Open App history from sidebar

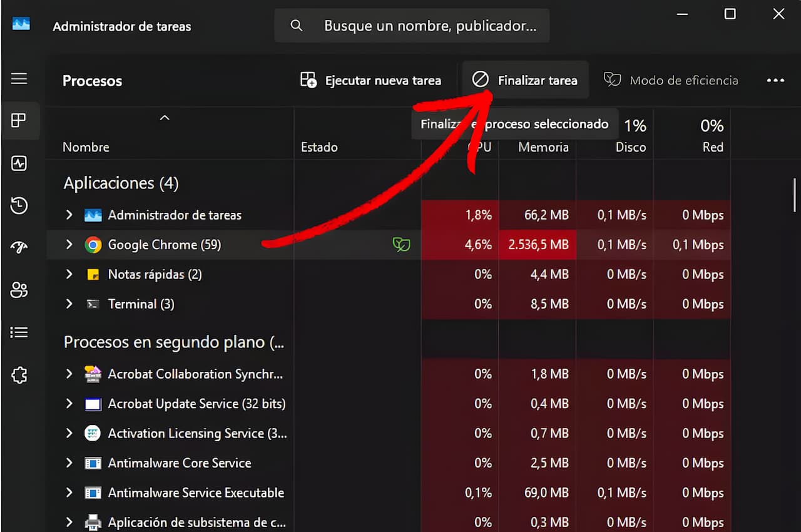[x=19, y=205]
